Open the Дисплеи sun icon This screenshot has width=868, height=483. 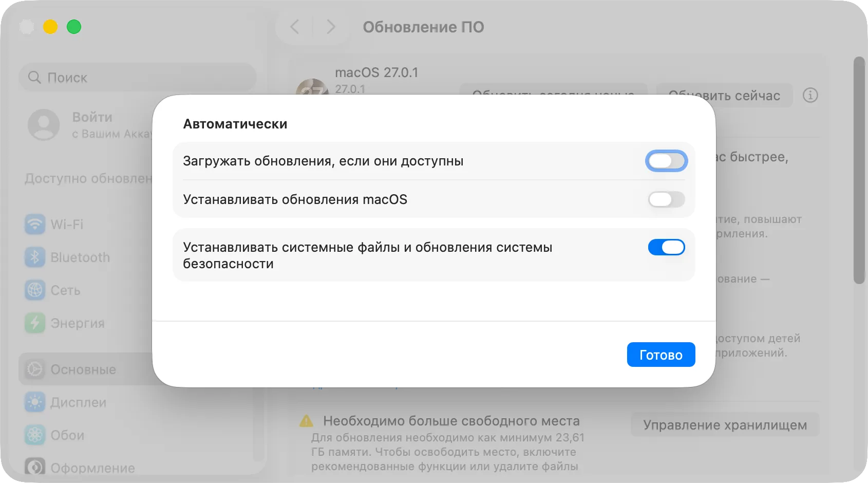pyautogui.click(x=35, y=402)
